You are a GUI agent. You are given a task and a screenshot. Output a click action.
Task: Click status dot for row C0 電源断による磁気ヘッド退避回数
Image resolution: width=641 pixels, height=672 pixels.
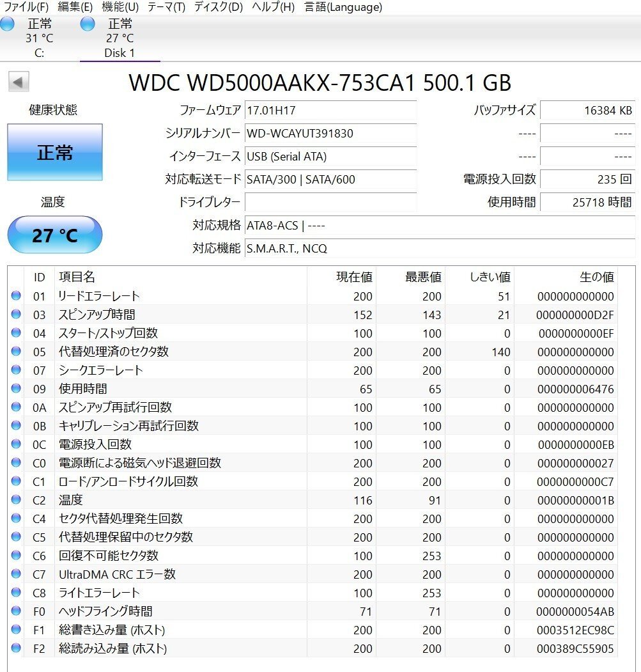[16, 462]
